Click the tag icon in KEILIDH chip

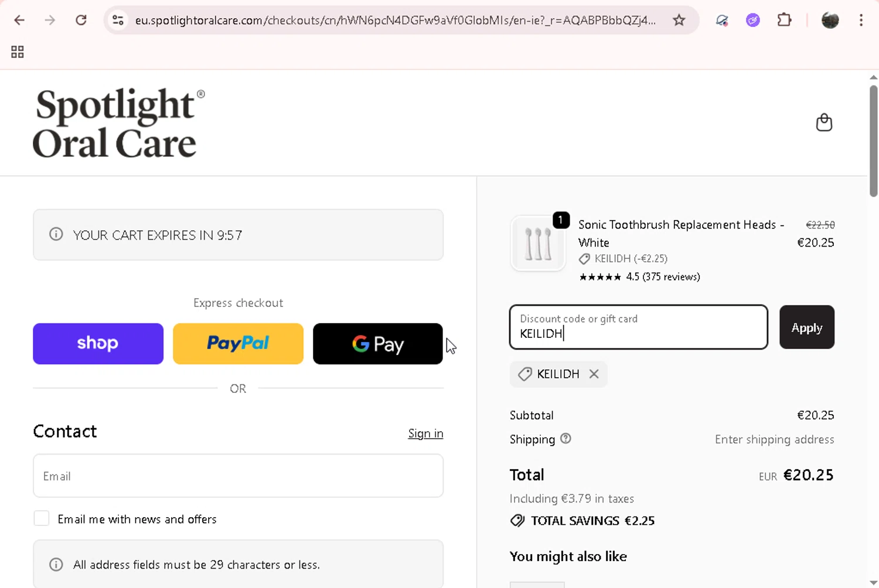point(525,374)
